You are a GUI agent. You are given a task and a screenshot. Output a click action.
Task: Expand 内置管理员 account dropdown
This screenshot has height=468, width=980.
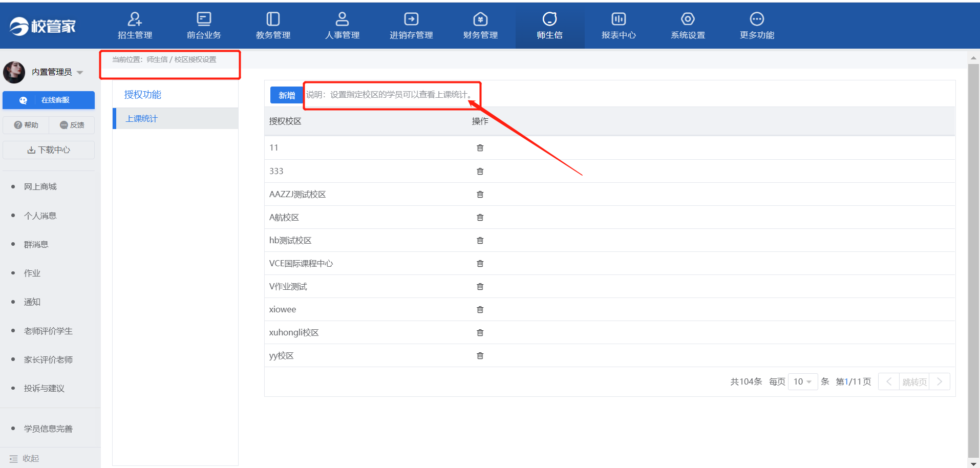[x=80, y=73]
